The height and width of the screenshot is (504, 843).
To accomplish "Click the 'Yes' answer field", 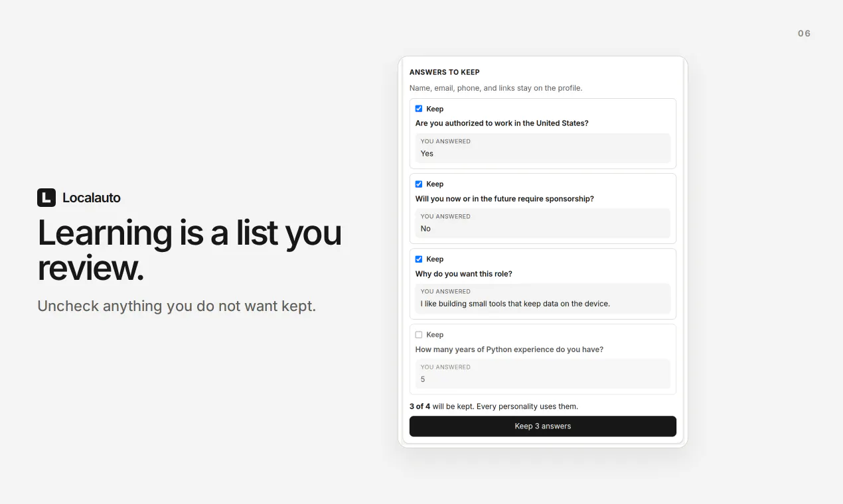I will pyautogui.click(x=543, y=148).
